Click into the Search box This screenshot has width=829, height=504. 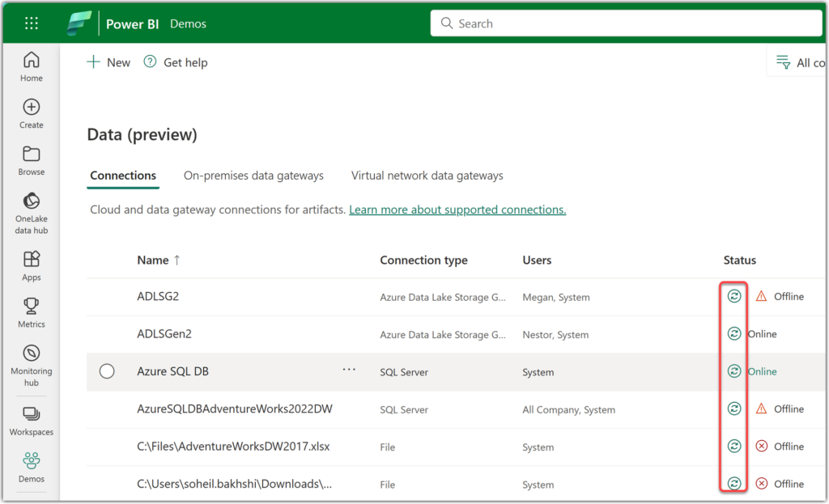click(x=627, y=23)
